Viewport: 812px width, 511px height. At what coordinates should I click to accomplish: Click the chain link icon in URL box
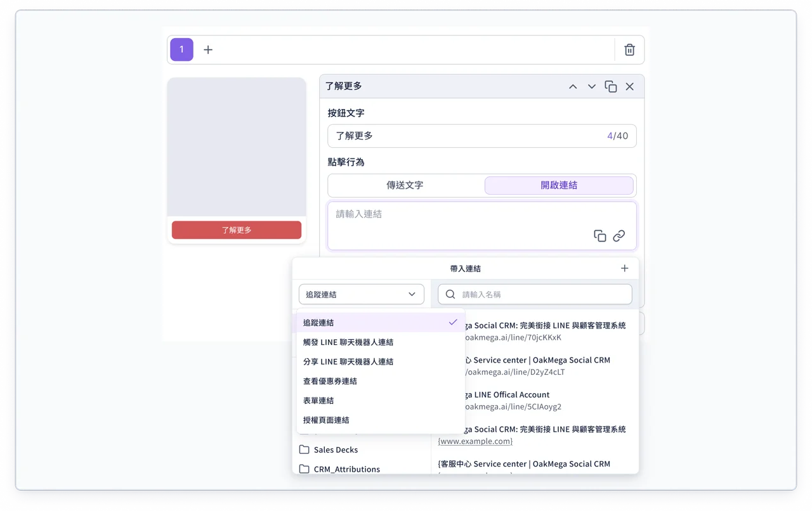point(619,236)
